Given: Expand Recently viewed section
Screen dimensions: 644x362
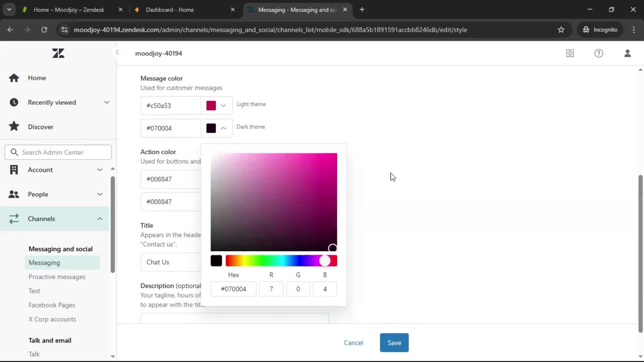Looking at the screenshot, I should pos(107,102).
